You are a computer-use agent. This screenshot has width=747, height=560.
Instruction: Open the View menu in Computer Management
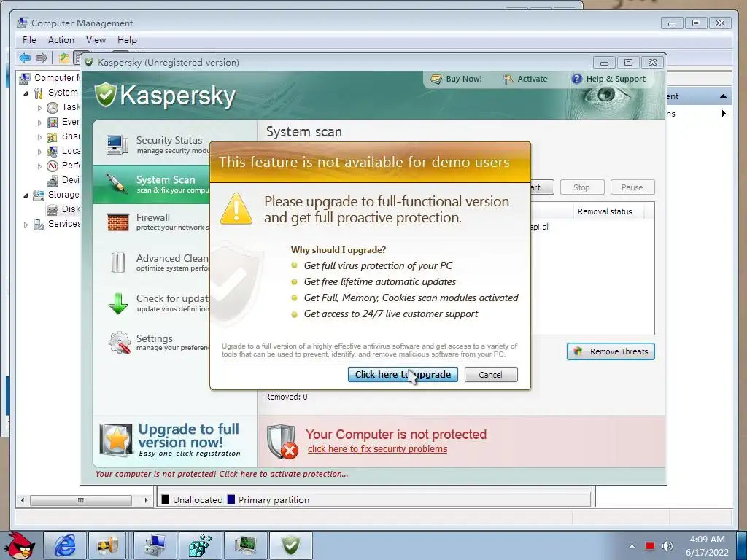pyautogui.click(x=96, y=40)
